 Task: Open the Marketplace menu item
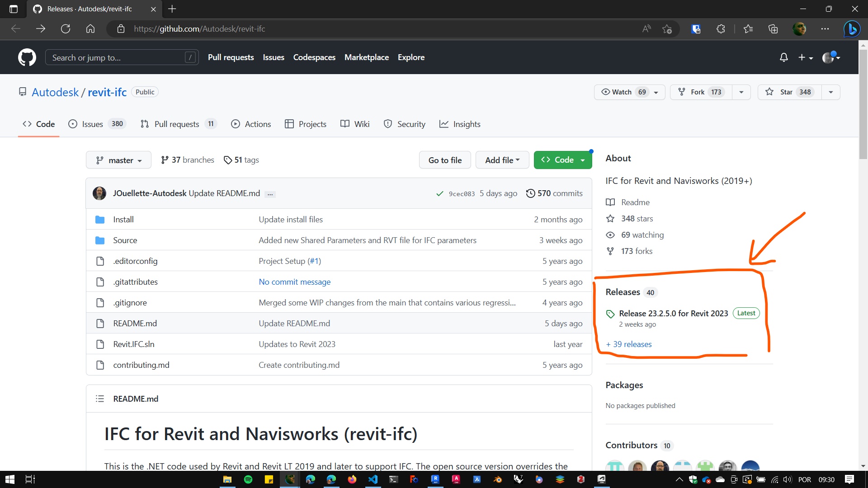click(x=367, y=57)
